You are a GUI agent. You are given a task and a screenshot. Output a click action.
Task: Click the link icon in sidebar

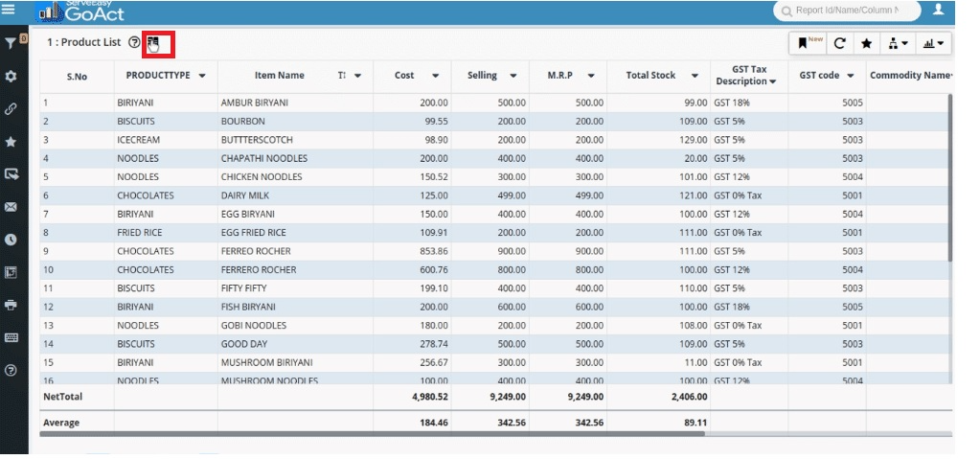[11, 108]
